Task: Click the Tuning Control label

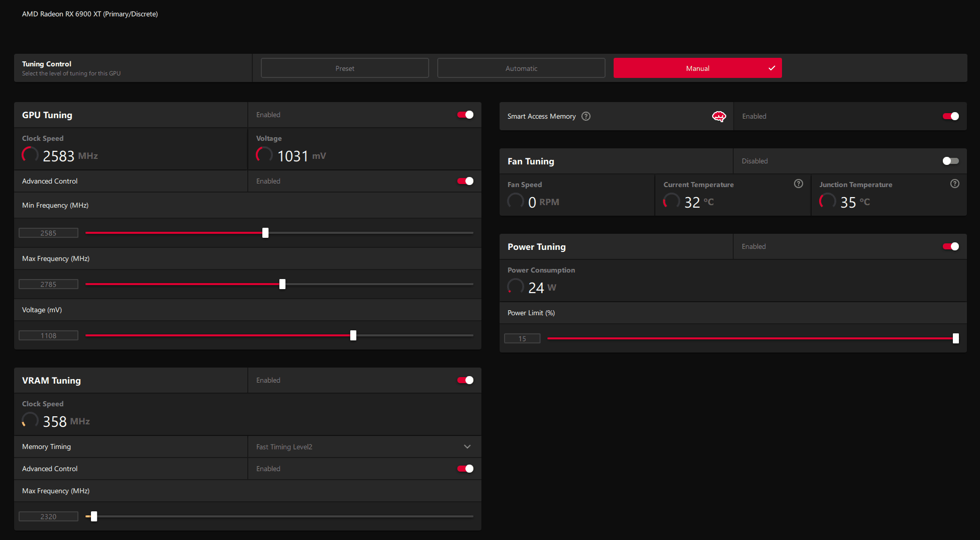Action: point(47,64)
